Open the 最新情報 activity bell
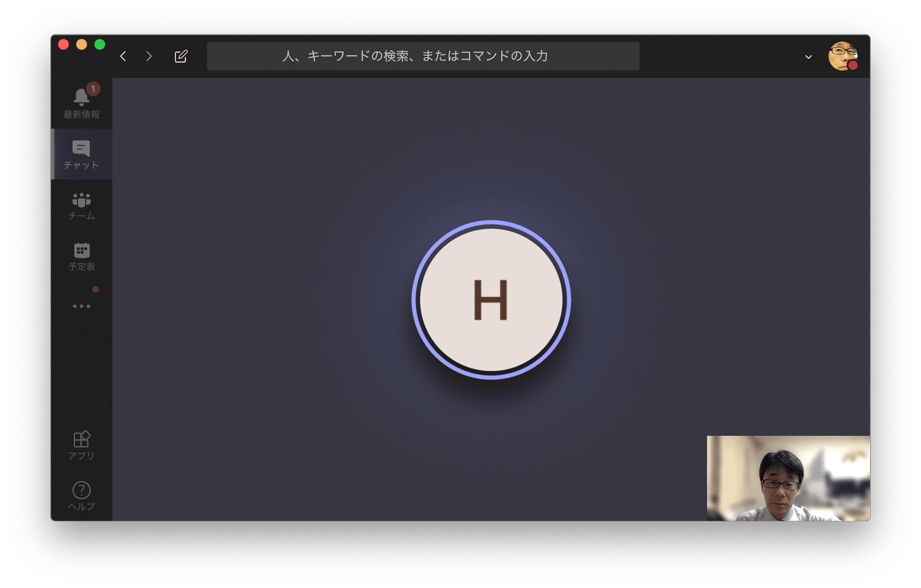Screen dimensions: 921x588 tap(81, 103)
